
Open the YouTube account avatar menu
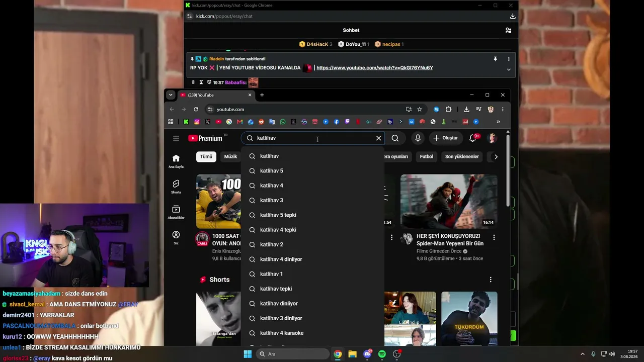492,138
